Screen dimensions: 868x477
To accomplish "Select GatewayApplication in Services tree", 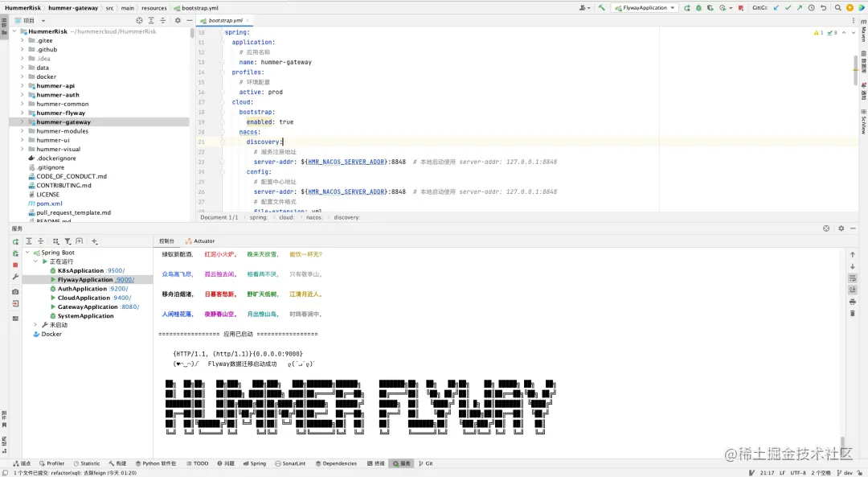I will [x=88, y=307].
